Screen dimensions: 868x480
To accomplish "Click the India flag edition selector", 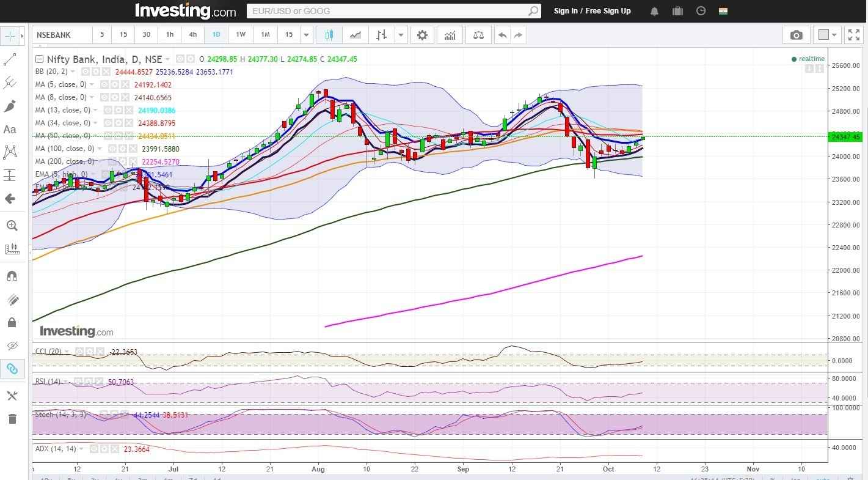I will [x=724, y=11].
